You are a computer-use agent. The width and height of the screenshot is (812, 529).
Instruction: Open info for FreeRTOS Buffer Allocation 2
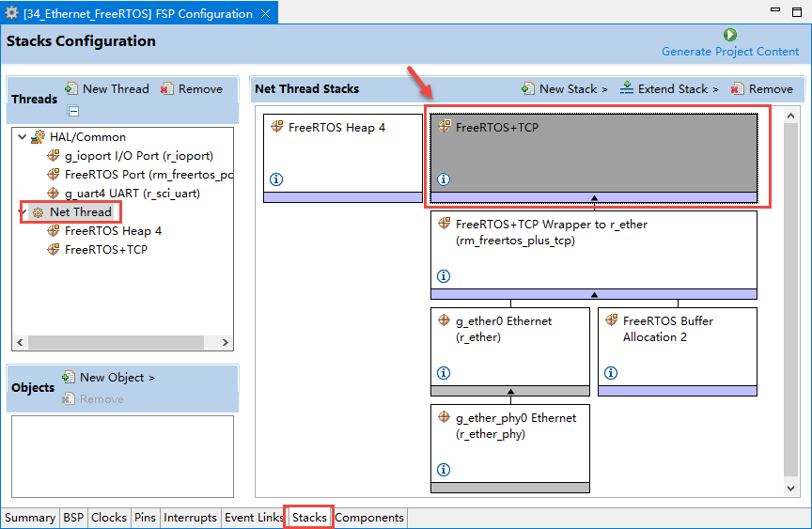tap(611, 373)
